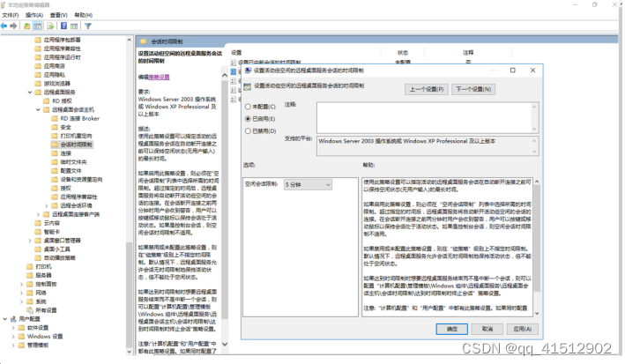Screen dimensions: 625x364
Task: Click the dialog title bar icon
Action: tap(248, 71)
